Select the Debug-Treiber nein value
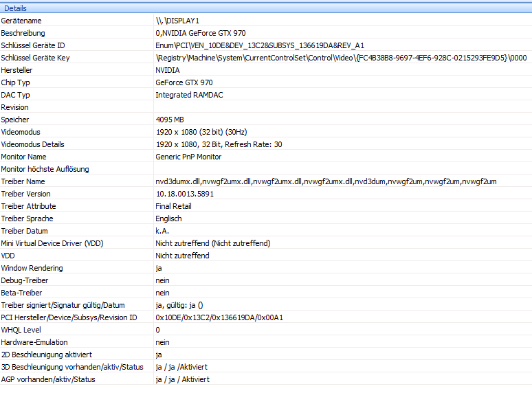This screenshot has height=415, width=532. click(162, 281)
